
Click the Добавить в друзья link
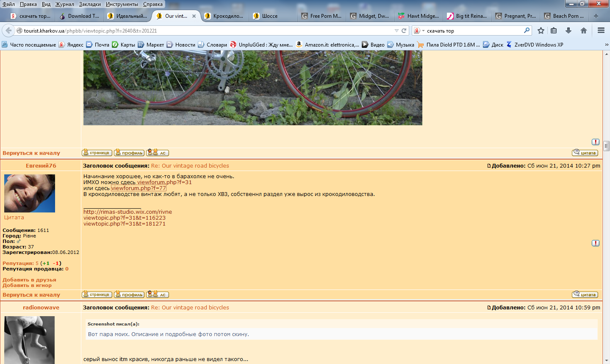pos(29,280)
